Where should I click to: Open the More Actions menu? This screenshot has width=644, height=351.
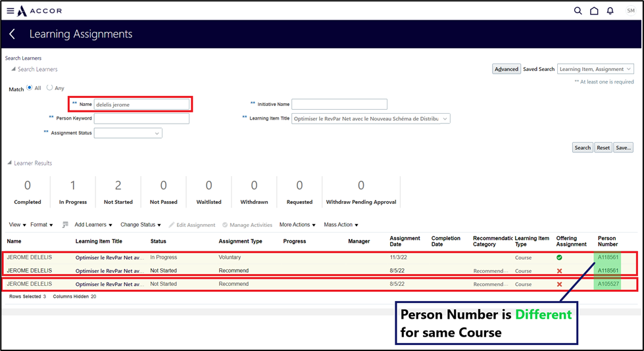pos(297,225)
